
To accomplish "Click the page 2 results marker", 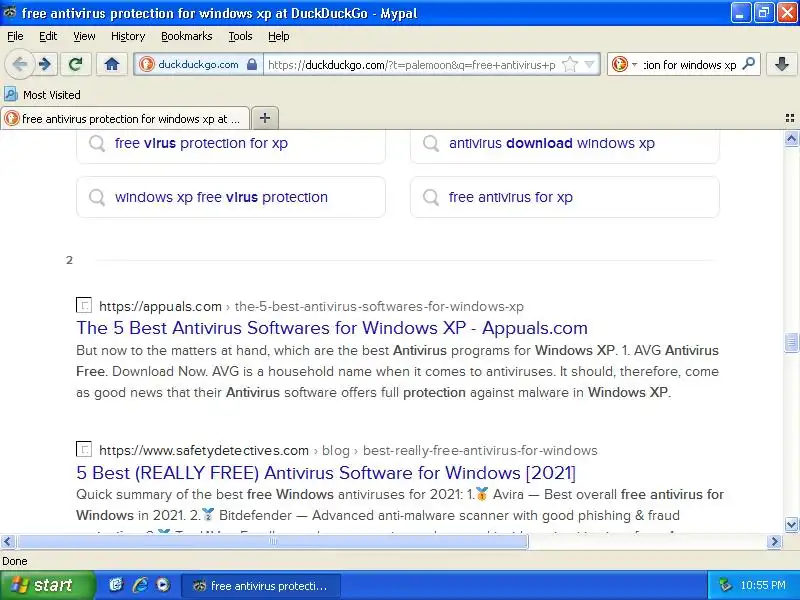I will (69, 260).
